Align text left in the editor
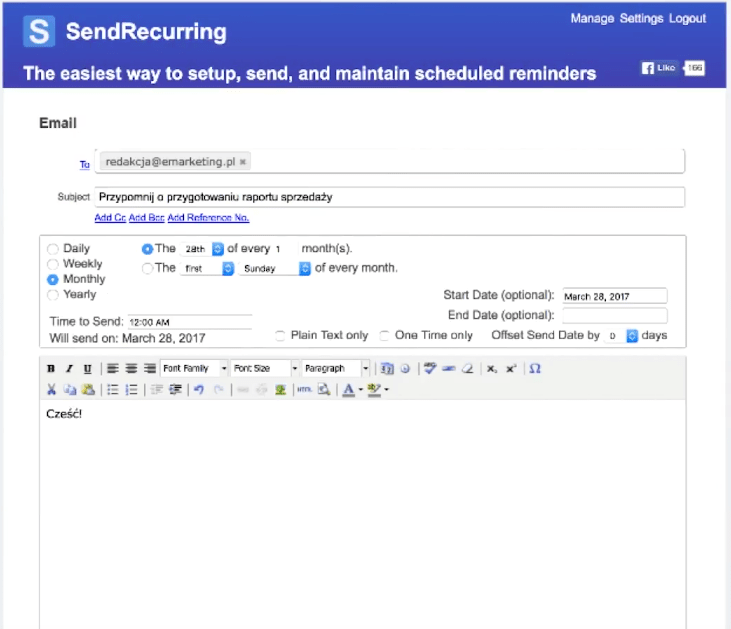Image resolution: width=731 pixels, height=629 pixels. [112, 369]
